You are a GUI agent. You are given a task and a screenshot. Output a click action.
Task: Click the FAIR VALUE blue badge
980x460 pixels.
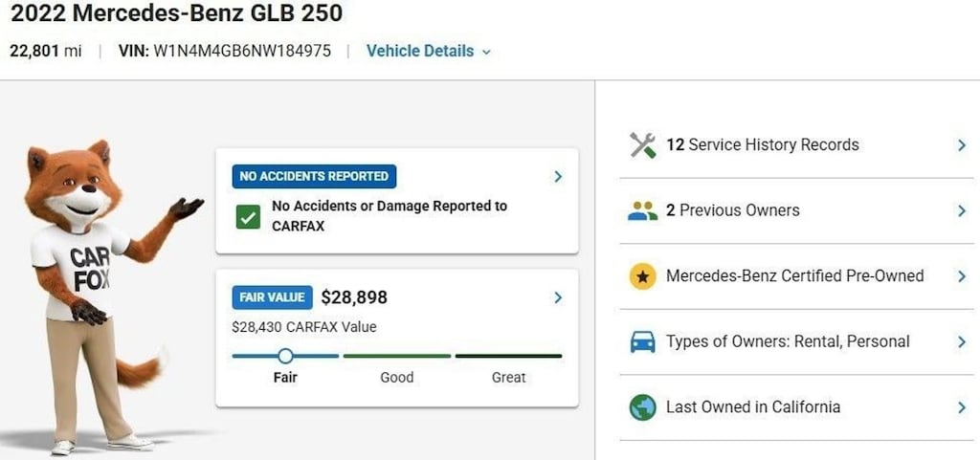[272, 297]
